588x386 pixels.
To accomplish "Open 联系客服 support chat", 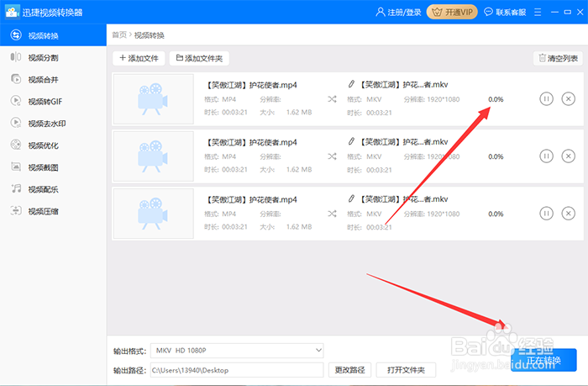I will 505,13.
